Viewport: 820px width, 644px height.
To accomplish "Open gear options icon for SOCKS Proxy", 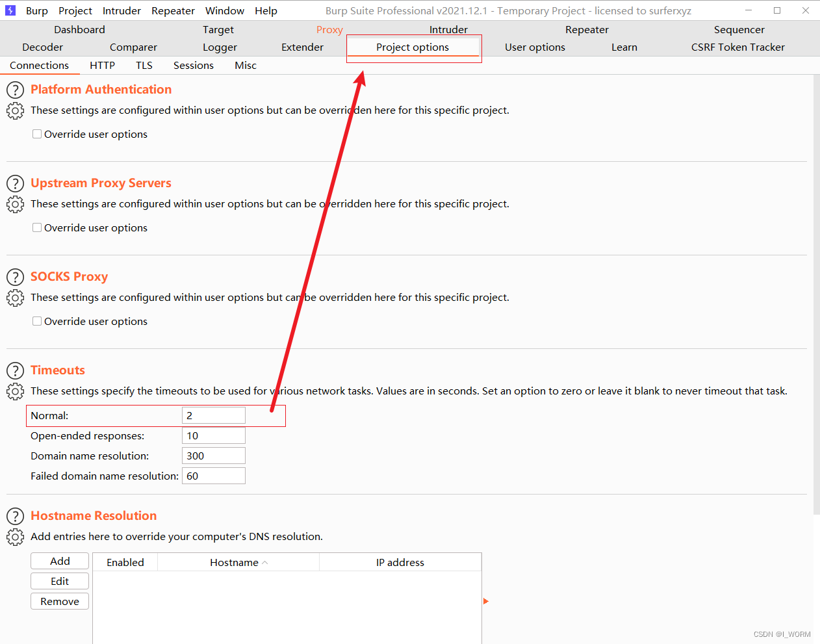I will point(15,298).
